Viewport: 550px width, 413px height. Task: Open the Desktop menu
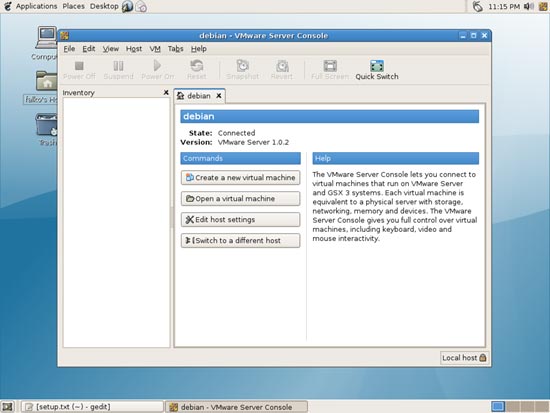(104, 6)
